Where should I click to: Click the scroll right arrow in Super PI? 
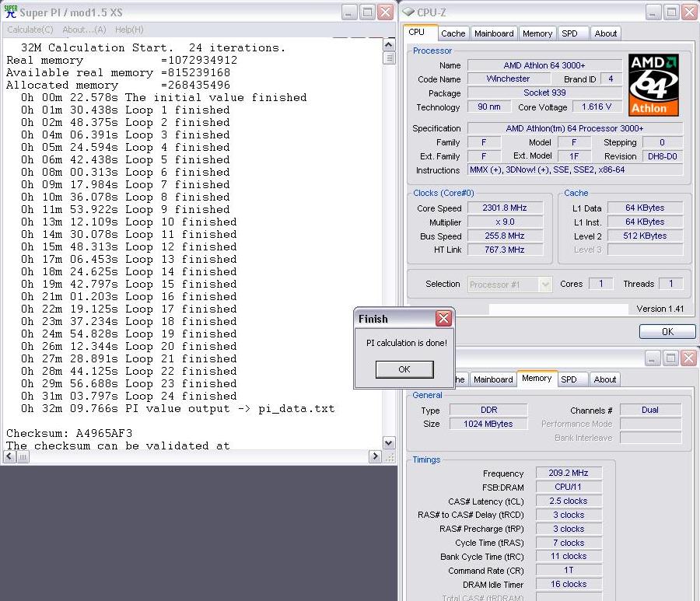click(x=376, y=456)
